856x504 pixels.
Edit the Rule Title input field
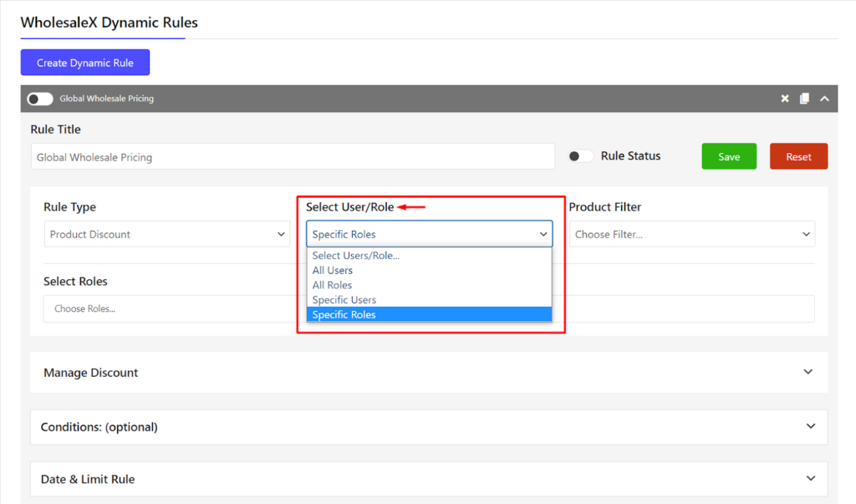(x=293, y=156)
